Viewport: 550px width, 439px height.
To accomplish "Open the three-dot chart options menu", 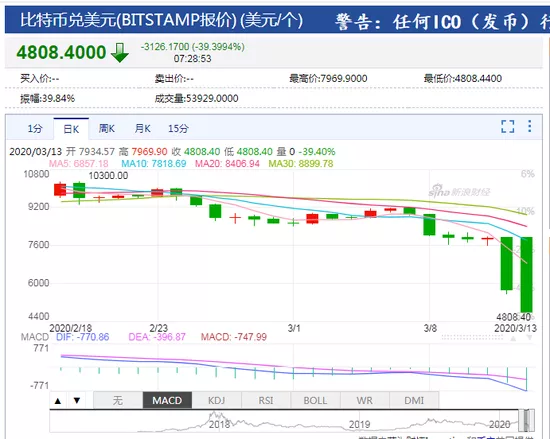I will 530,126.
